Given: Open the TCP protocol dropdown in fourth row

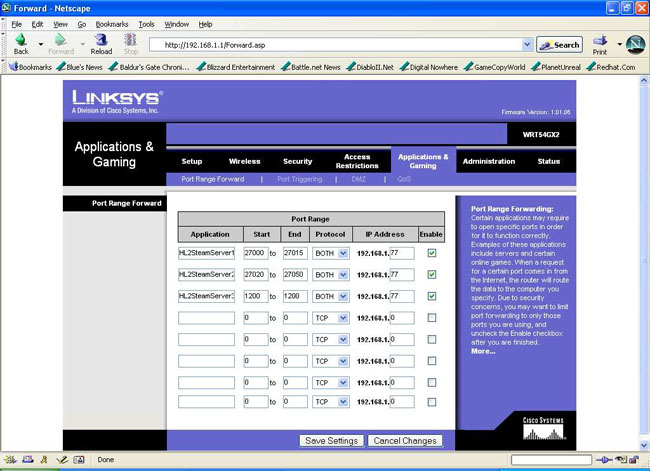Looking at the screenshot, I should point(330,318).
